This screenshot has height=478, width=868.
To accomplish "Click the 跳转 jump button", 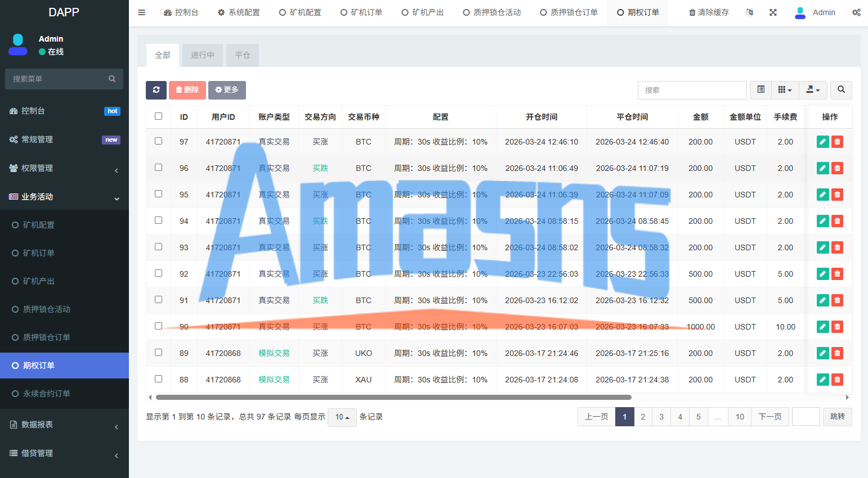I will pyautogui.click(x=838, y=417).
